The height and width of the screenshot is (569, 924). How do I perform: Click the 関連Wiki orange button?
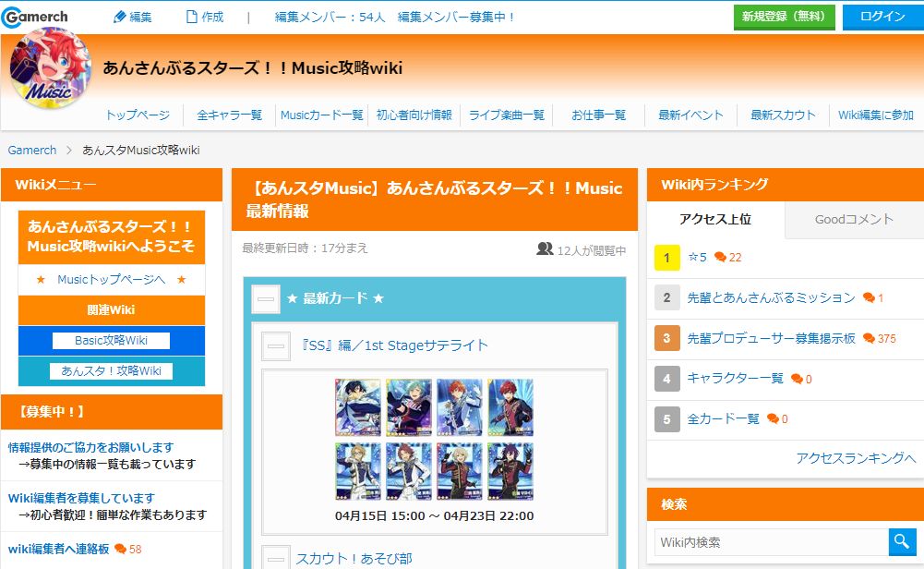(x=112, y=310)
